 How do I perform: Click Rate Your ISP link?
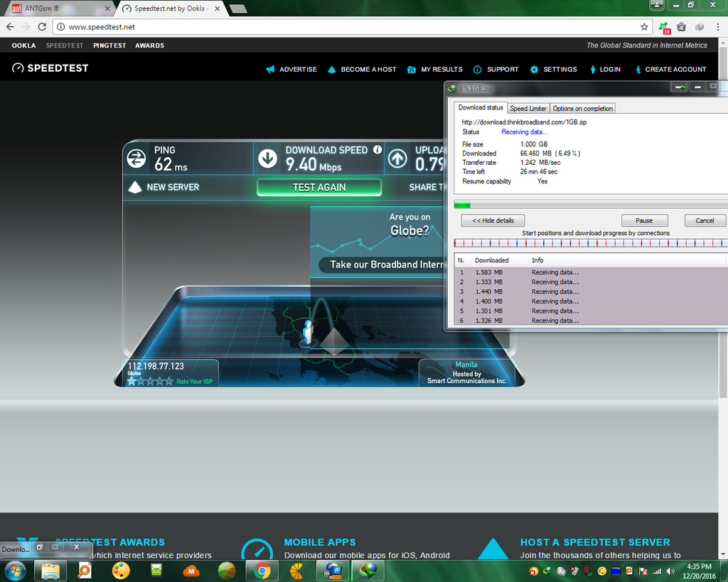[195, 382]
